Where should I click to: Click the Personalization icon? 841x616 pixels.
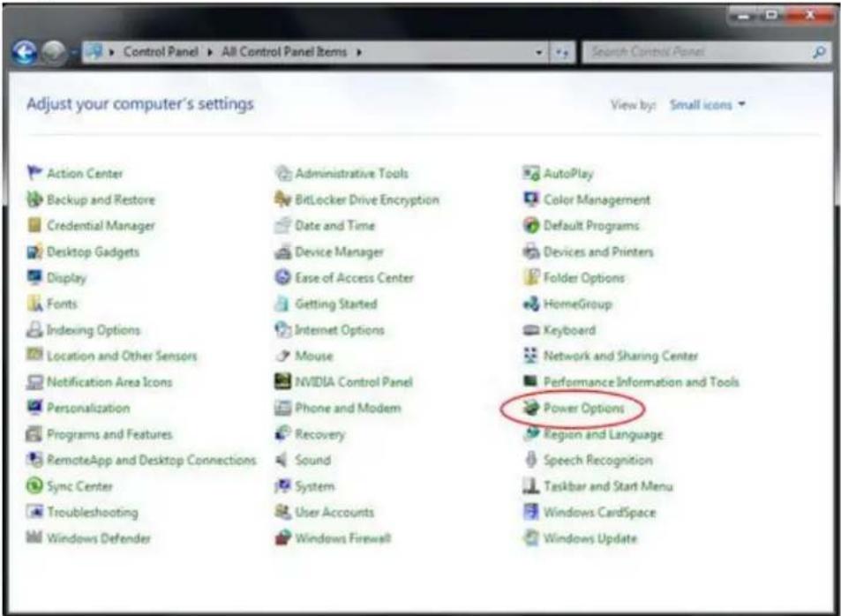point(34,407)
